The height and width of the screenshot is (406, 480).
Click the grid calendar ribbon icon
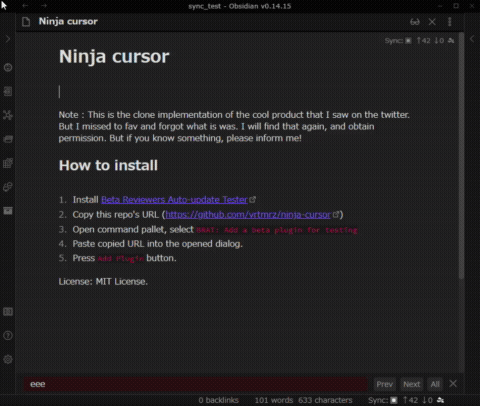click(x=8, y=163)
